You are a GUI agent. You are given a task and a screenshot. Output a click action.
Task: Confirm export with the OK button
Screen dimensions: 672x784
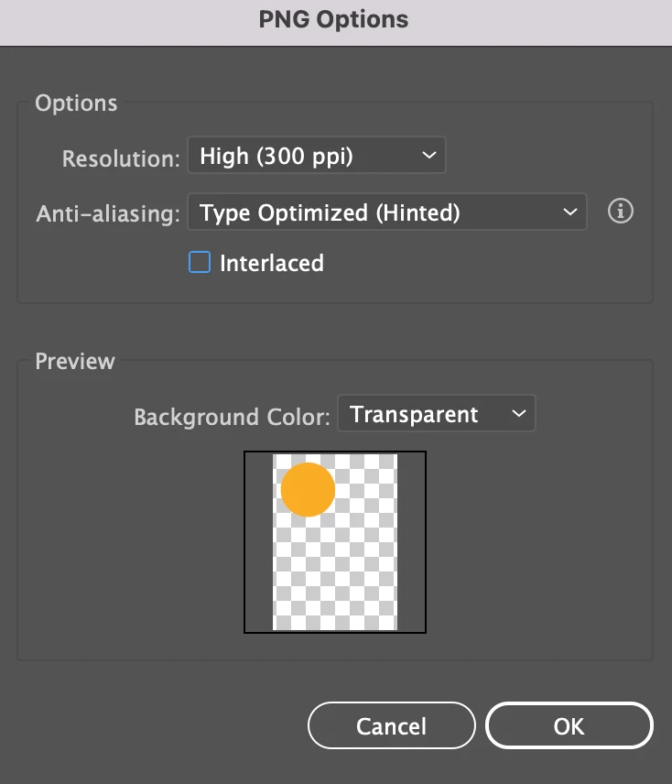(569, 725)
